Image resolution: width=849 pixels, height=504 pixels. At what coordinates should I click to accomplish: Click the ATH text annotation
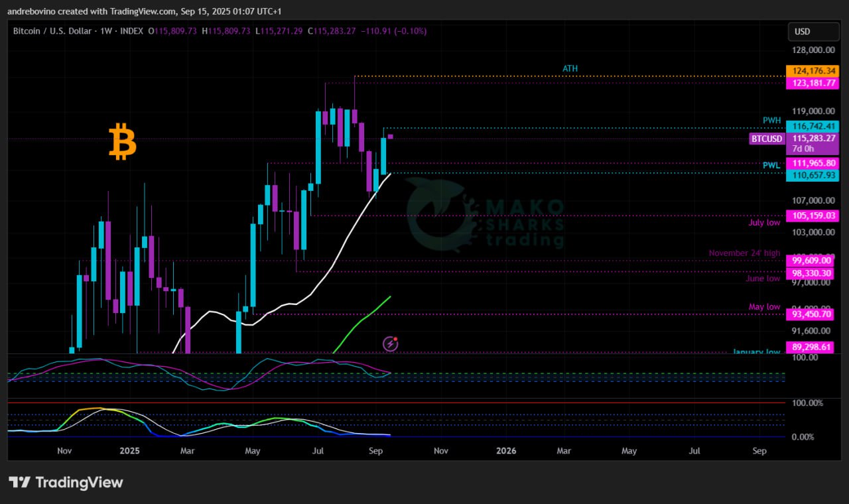570,69
